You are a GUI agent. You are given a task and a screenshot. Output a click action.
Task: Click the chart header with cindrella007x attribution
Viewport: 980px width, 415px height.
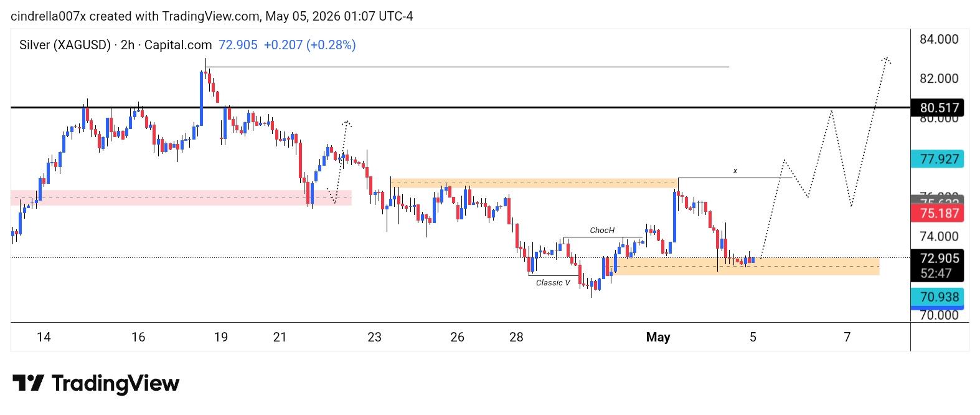212,16
